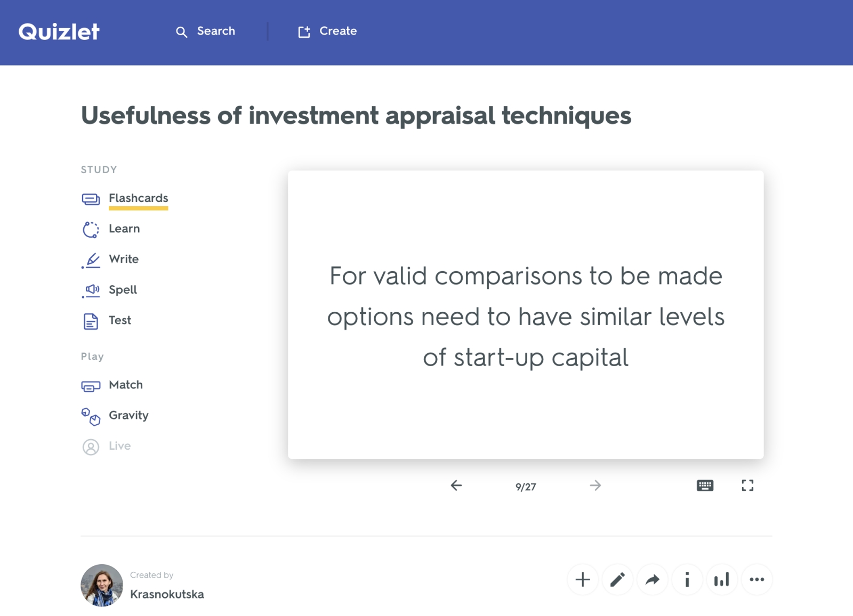Edit the set with pencil icon

point(617,579)
